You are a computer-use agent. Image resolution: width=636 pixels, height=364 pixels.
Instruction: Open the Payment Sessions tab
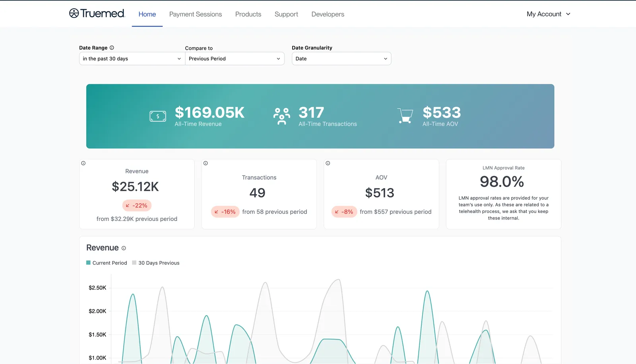pyautogui.click(x=196, y=14)
